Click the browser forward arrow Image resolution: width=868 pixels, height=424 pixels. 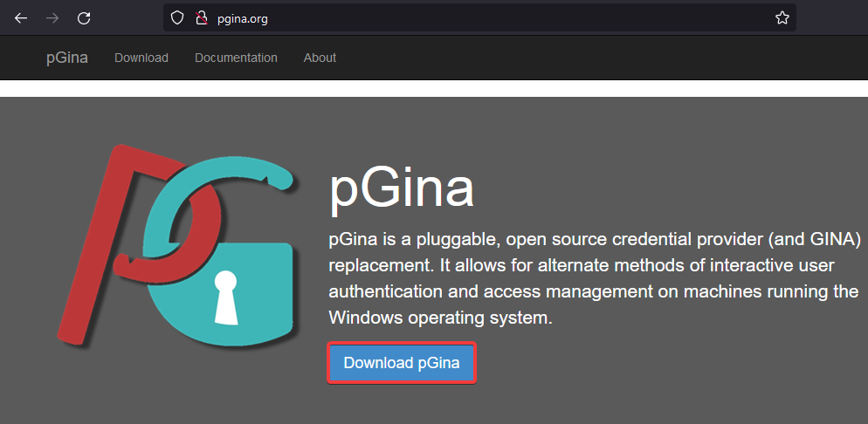pyautogui.click(x=52, y=17)
